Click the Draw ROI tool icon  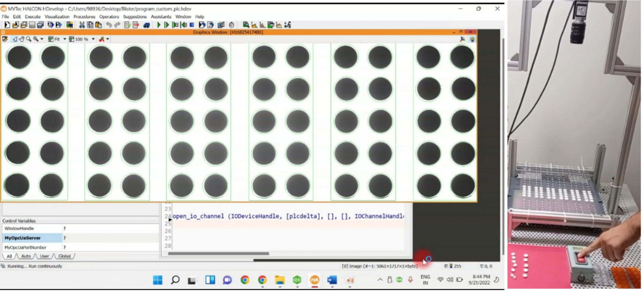[102, 39]
